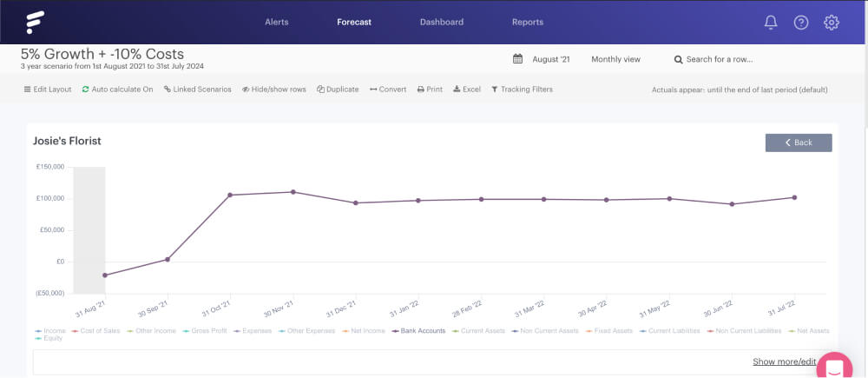Click the calendar icon beside August '21
868x378 pixels.
click(x=517, y=59)
